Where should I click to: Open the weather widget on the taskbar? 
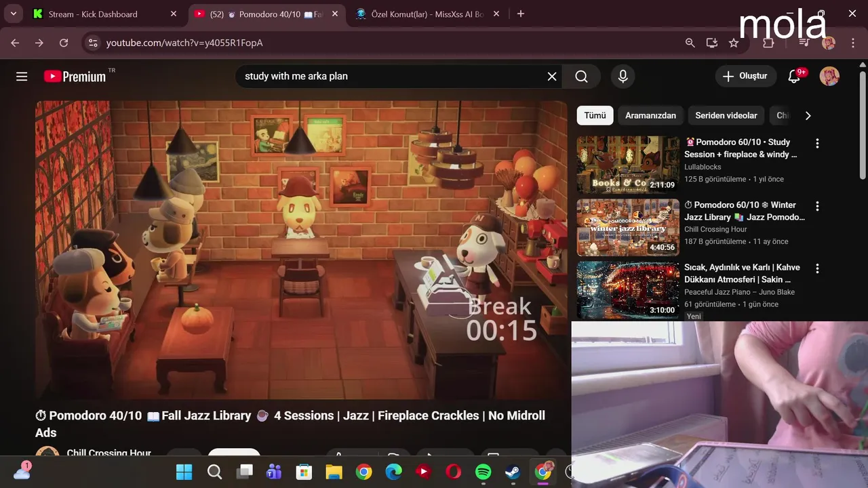[x=22, y=470]
